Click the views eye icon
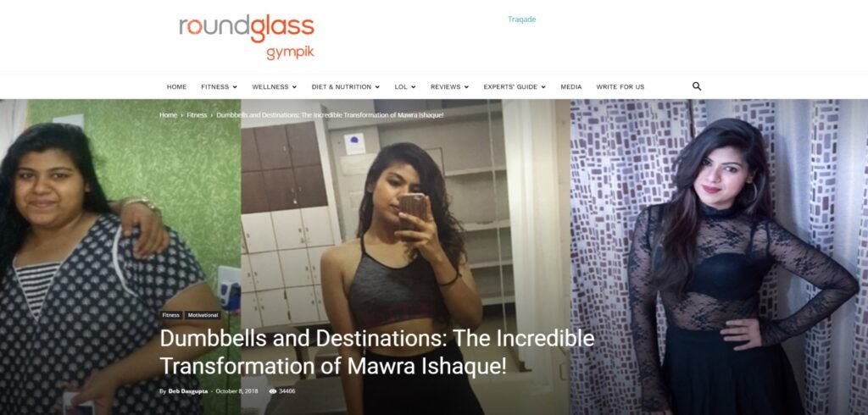The width and height of the screenshot is (868, 415). 272,391
